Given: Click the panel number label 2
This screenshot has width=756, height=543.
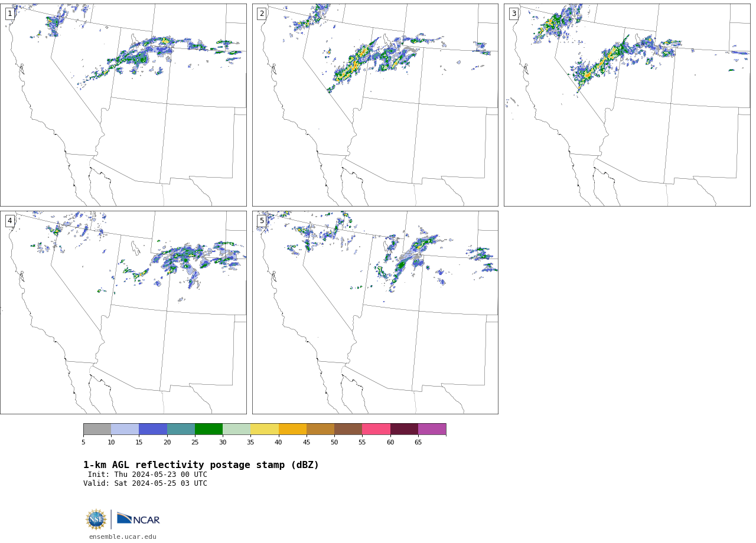Looking at the screenshot, I should (x=262, y=14).
